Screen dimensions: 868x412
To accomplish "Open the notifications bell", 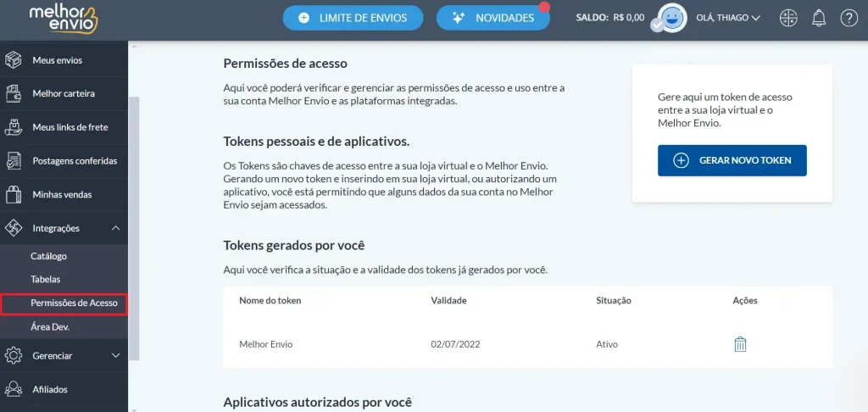I will click(x=819, y=18).
